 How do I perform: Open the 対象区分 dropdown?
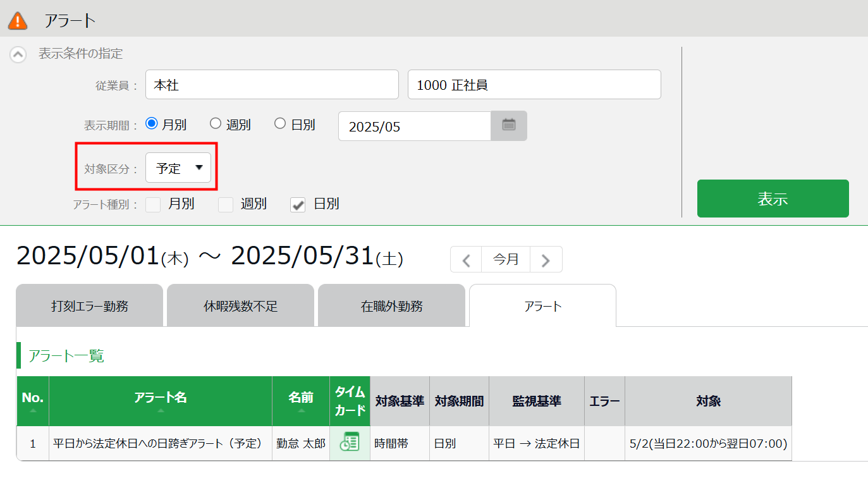click(x=178, y=168)
